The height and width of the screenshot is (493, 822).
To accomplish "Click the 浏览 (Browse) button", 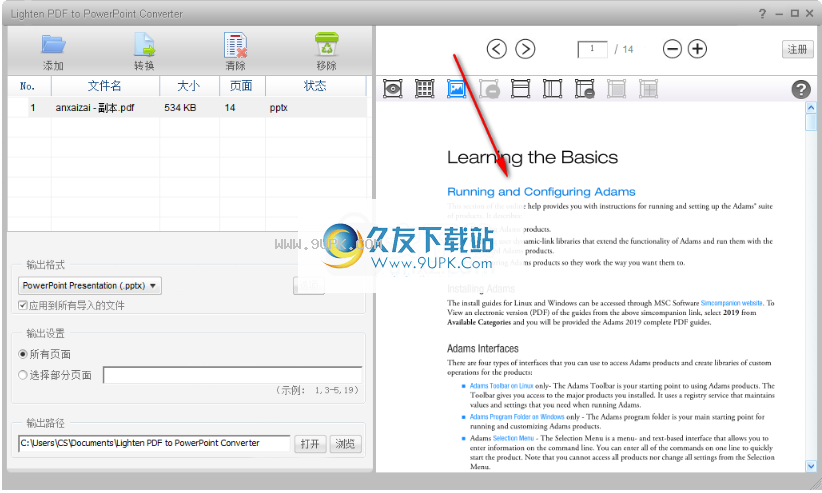I will (345, 444).
